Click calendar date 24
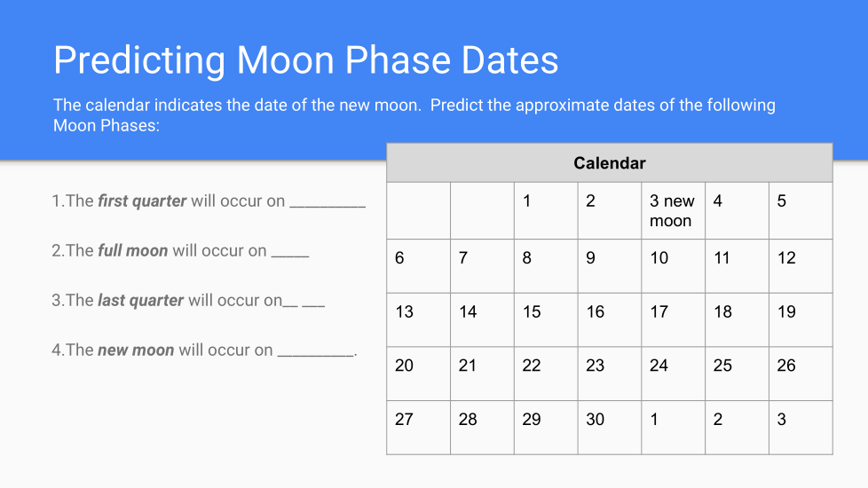Screen dimensions: 868x488 (x=673, y=373)
